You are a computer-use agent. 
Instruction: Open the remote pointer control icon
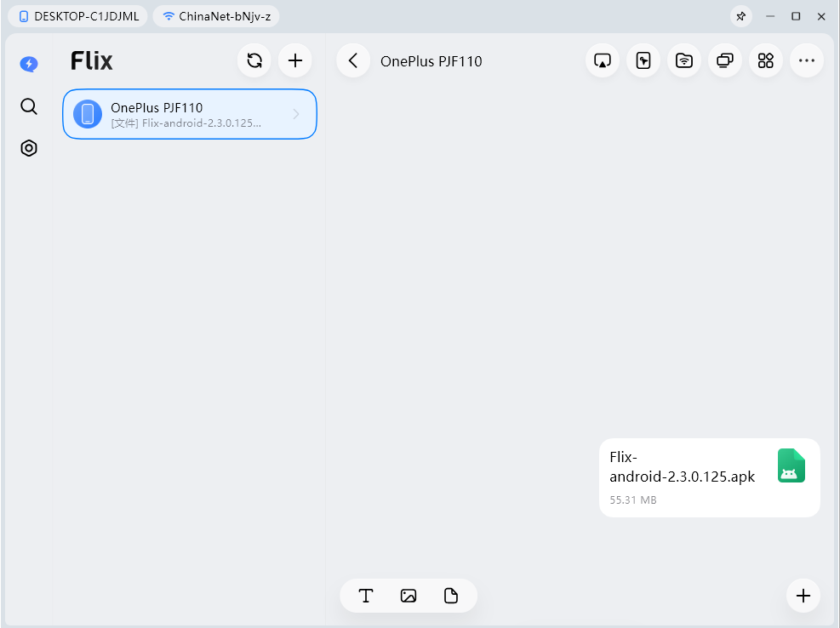pos(643,60)
